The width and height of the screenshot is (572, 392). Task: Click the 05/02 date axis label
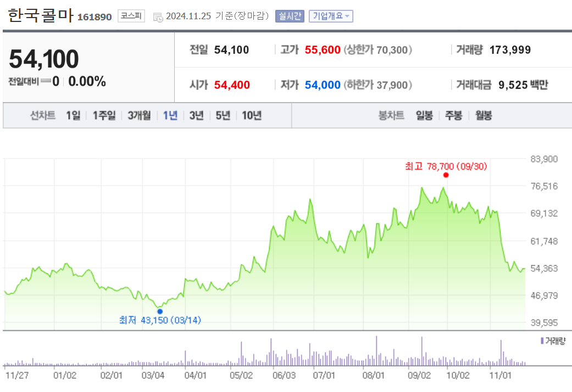[x=241, y=375]
